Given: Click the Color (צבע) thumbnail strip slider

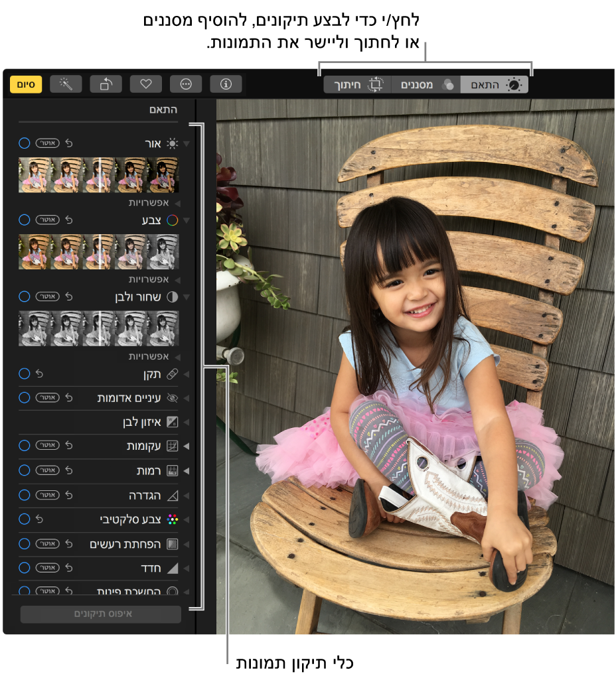Looking at the screenshot, I should pos(98,251).
